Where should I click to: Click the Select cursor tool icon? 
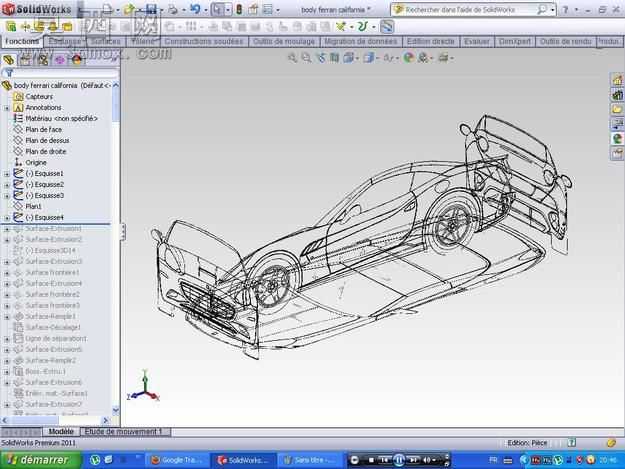click(218, 9)
